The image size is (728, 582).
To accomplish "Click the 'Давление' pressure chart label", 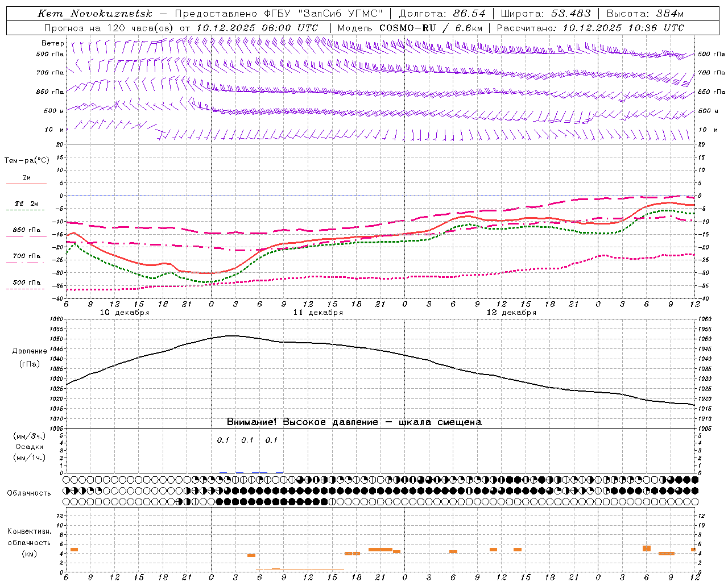I will [x=30, y=351].
